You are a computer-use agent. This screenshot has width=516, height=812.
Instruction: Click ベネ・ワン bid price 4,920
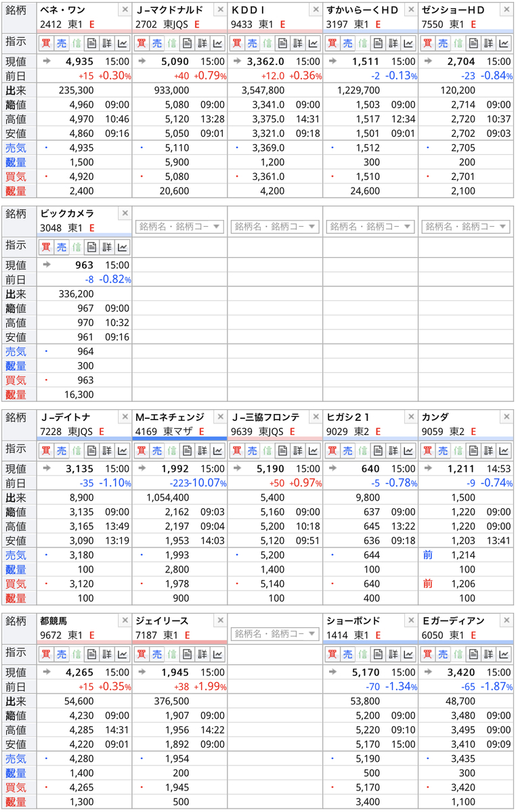click(81, 177)
